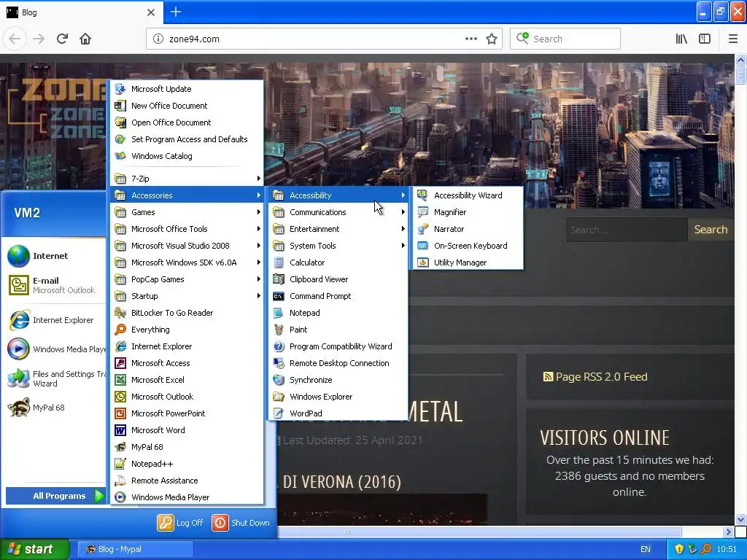Click the browser home icon
747x560 pixels.
85,39
